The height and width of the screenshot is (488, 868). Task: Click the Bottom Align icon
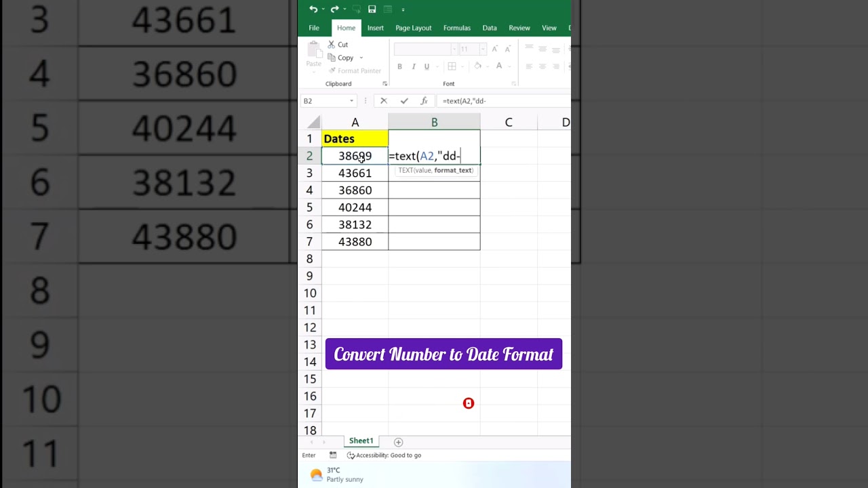[556, 49]
